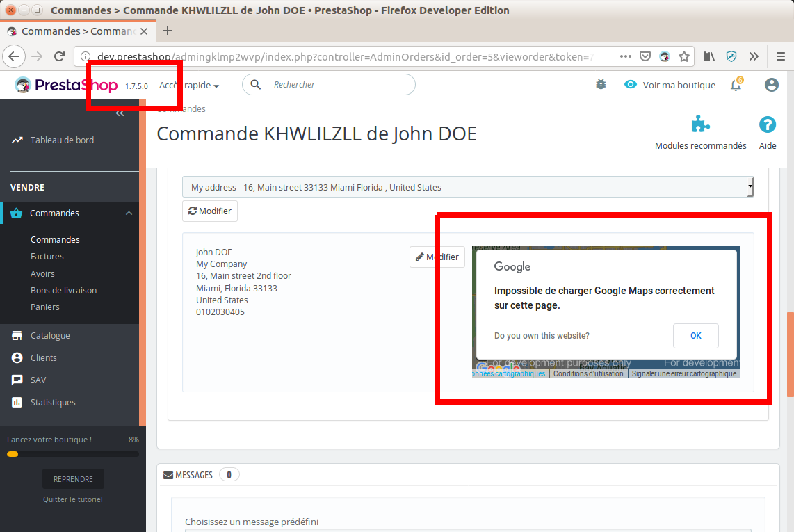Show more toolbar items chevron

pyautogui.click(x=754, y=56)
